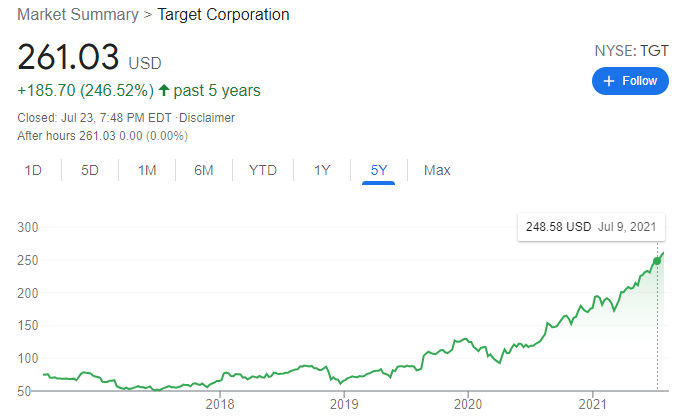
Task: Select the YTD tab
Action: 263,170
